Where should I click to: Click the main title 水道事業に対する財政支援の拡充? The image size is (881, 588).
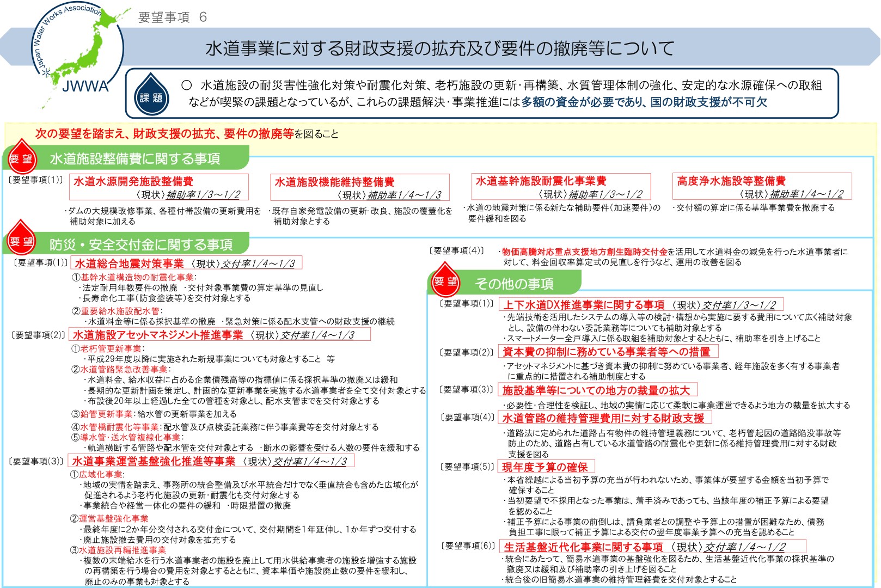(x=440, y=48)
